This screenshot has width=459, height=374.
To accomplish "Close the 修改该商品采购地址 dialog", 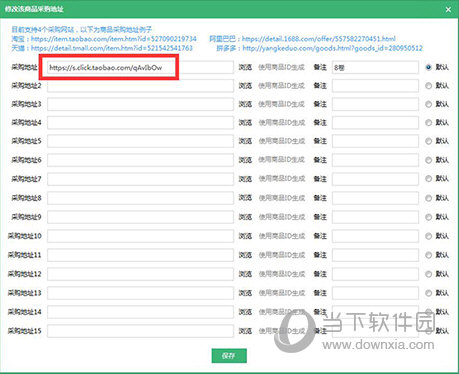I will pos(448,10).
